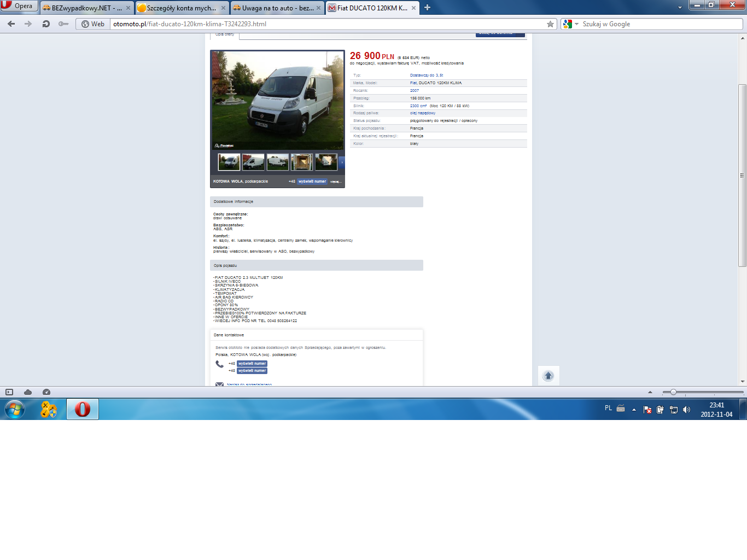Open the pinned tools taskbar app
The image size is (747, 560).
(x=49, y=409)
